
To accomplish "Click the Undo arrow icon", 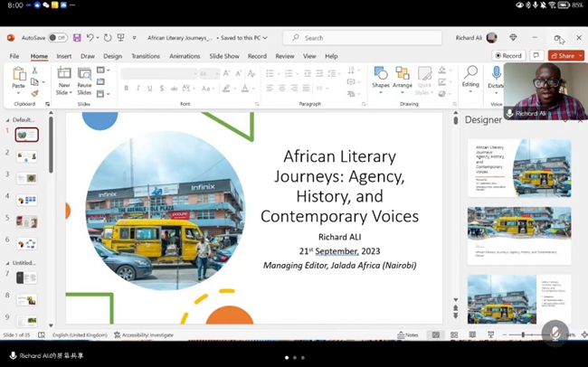I will click(x=90, y=38).
